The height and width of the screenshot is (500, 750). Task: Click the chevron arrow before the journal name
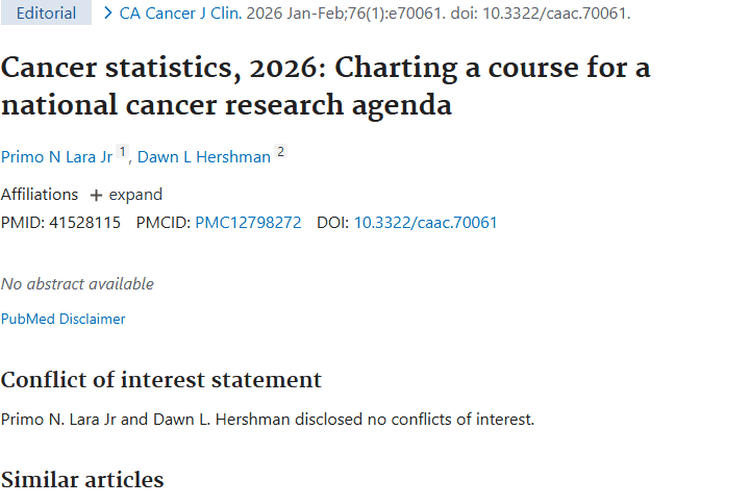point(108,14)
